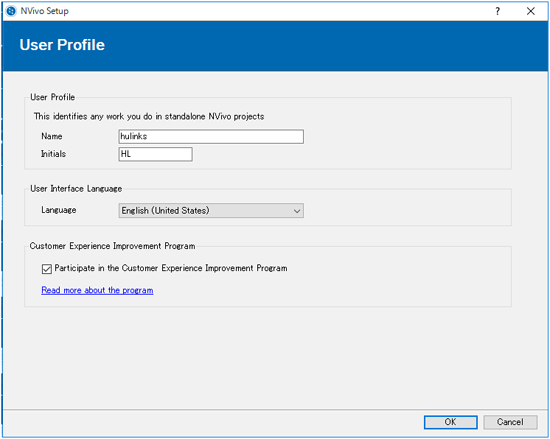Click the Initials field containing HL
The image size is (550, 439).
(x=155, y=154)
